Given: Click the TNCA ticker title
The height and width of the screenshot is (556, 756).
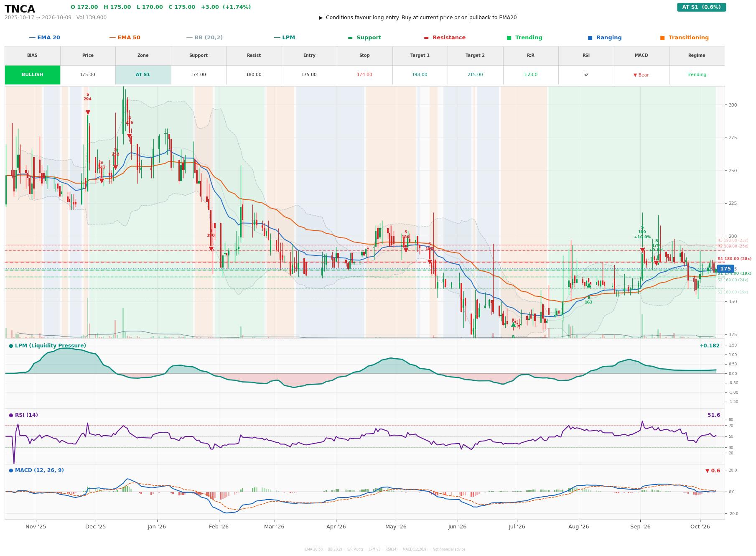Looking at the screenshot, I should pos(20,9).
